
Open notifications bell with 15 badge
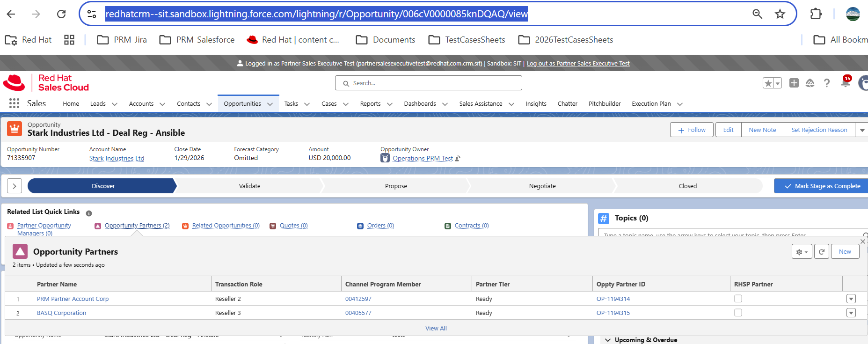[x=846, y=82]
